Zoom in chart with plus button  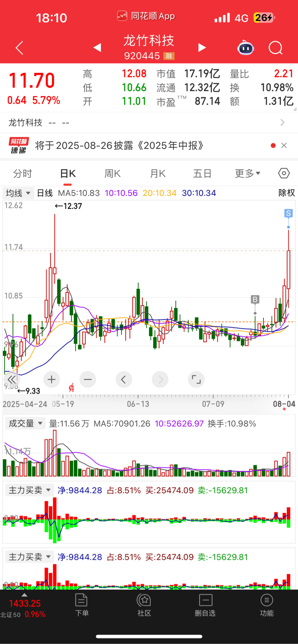(52, 379)
